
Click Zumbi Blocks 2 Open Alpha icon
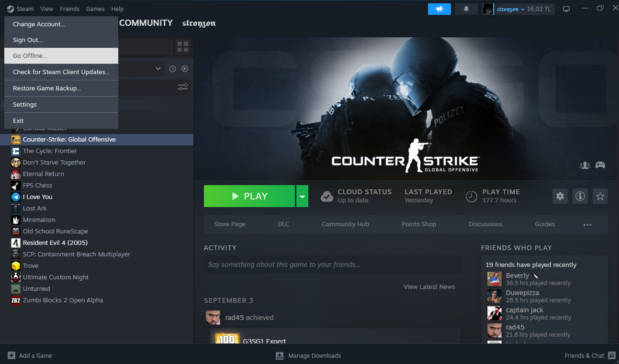16,300
